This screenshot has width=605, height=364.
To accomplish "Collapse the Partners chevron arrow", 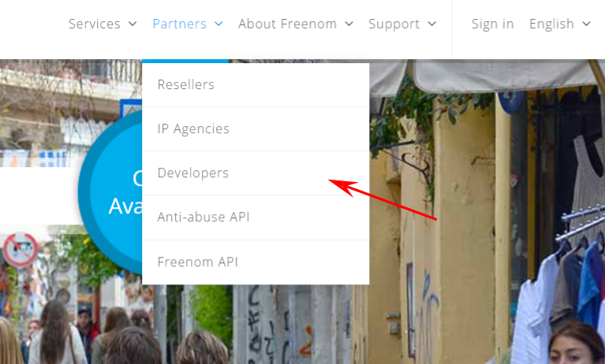I will 218,24.
